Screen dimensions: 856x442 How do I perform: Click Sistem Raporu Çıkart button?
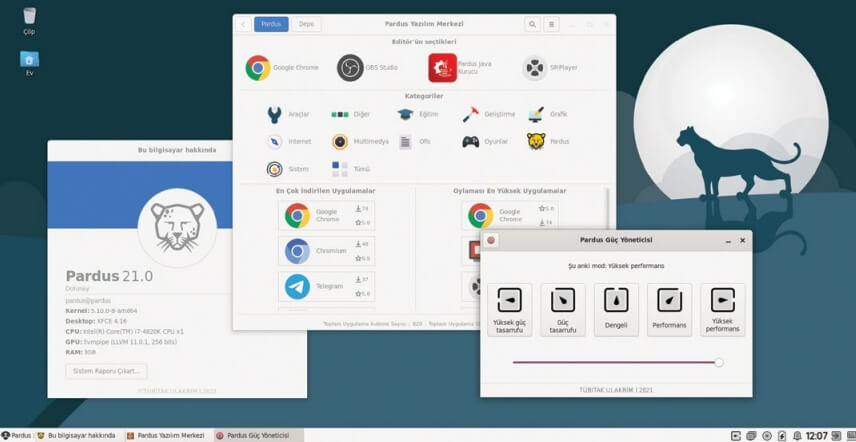point(106,371)
